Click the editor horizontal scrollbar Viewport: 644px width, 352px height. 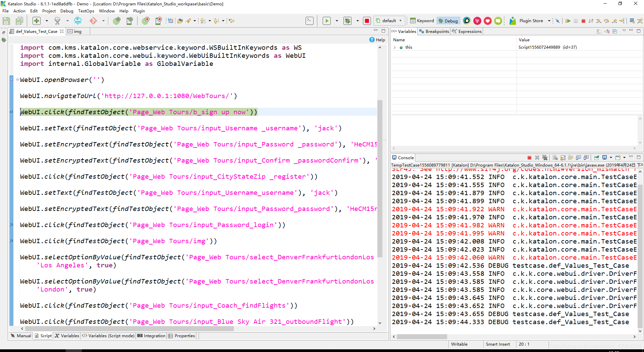(129, 329)
